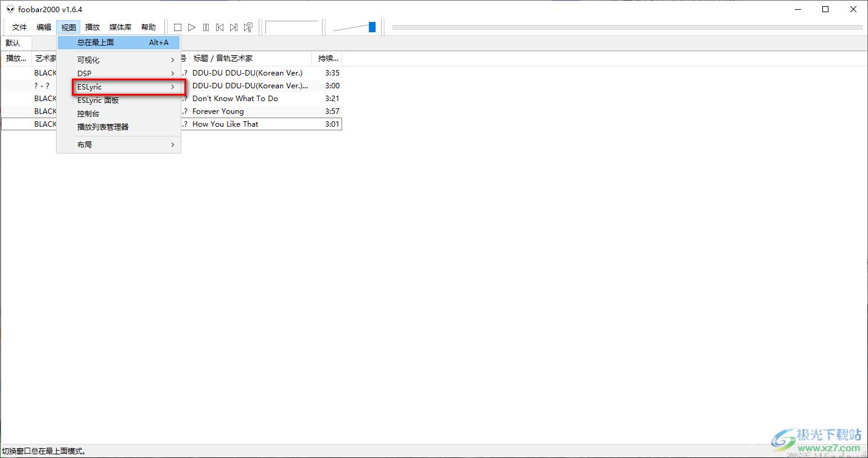
Task: Click the status bar message text
Action: 44,451
